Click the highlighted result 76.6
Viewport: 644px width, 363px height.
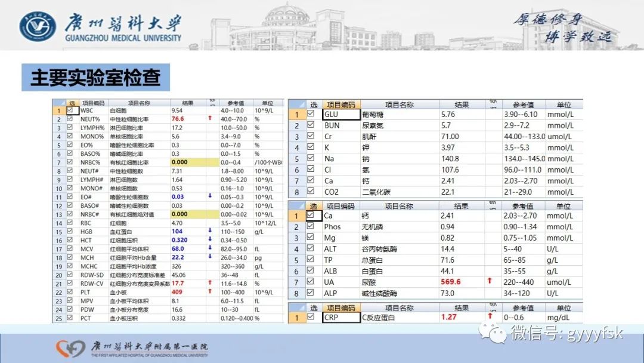178,119
